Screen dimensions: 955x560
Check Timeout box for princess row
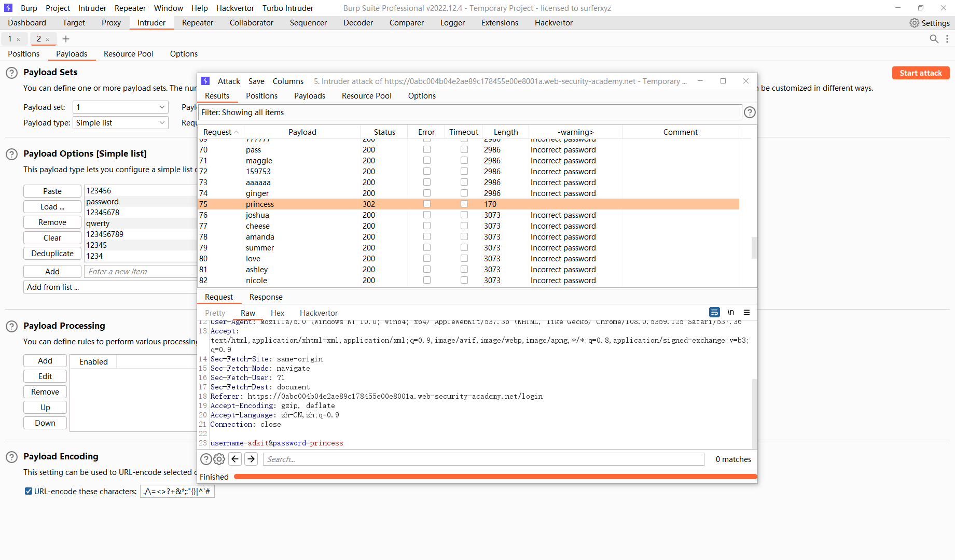click(x=464, y=204)
